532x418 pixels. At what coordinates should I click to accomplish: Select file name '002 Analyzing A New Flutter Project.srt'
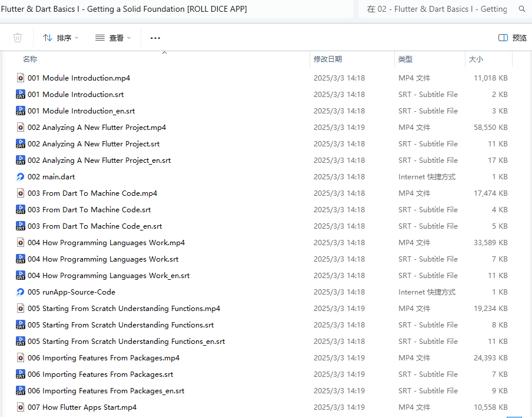coord(94,143)
